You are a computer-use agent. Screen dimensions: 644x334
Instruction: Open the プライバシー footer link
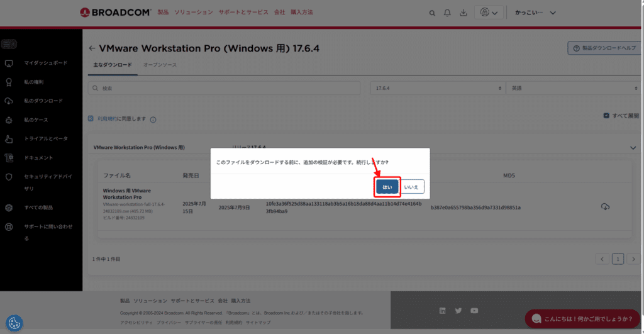pos(169,323)
